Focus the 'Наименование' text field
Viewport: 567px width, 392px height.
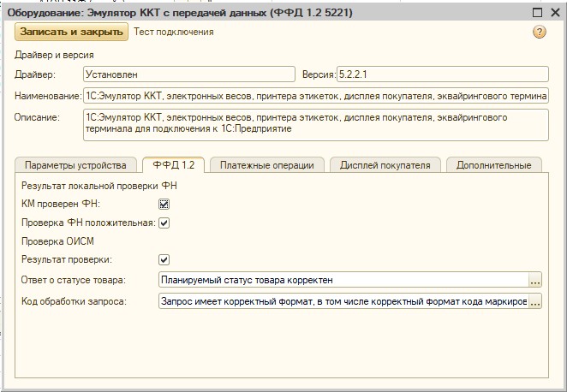(315, 96)
